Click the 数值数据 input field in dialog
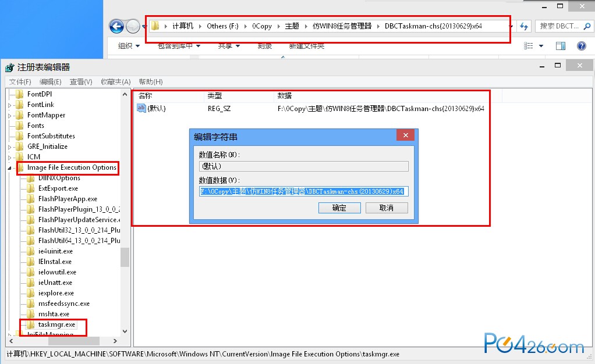The width and height of the screenshot is (595, 364). pyautogui.click(x=303, y=191)
